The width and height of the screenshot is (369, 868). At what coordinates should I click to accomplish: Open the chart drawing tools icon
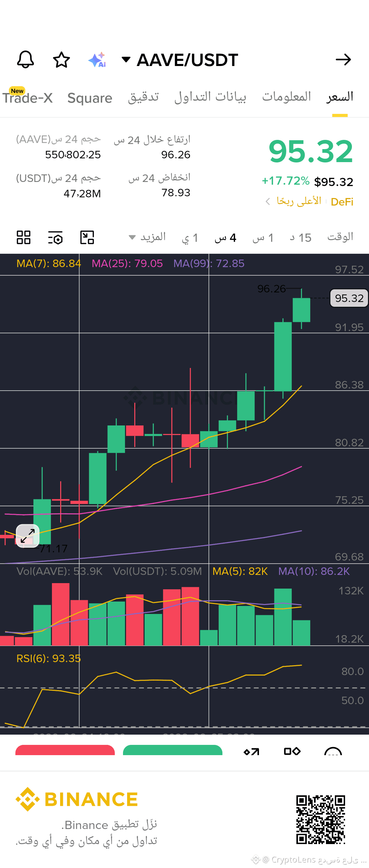87,237
